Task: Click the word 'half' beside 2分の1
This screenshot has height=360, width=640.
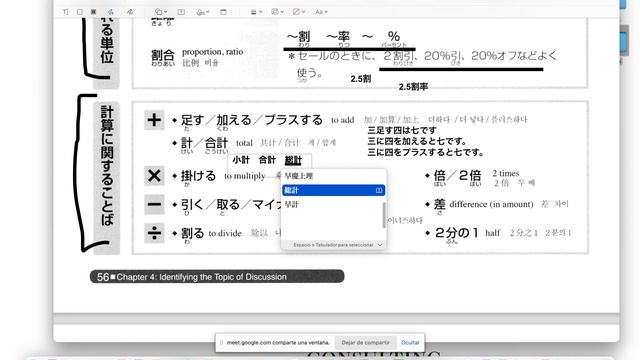Action: tap(492, 233)
